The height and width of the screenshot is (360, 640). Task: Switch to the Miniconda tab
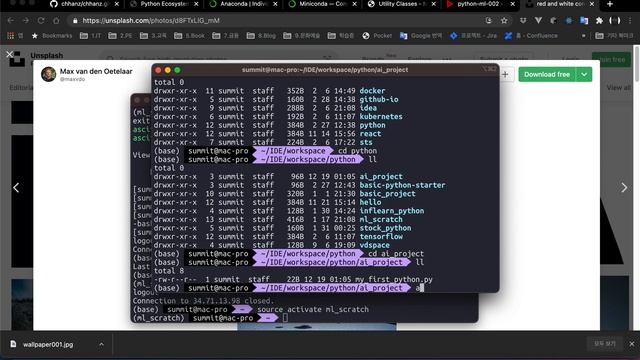point(322,4)
